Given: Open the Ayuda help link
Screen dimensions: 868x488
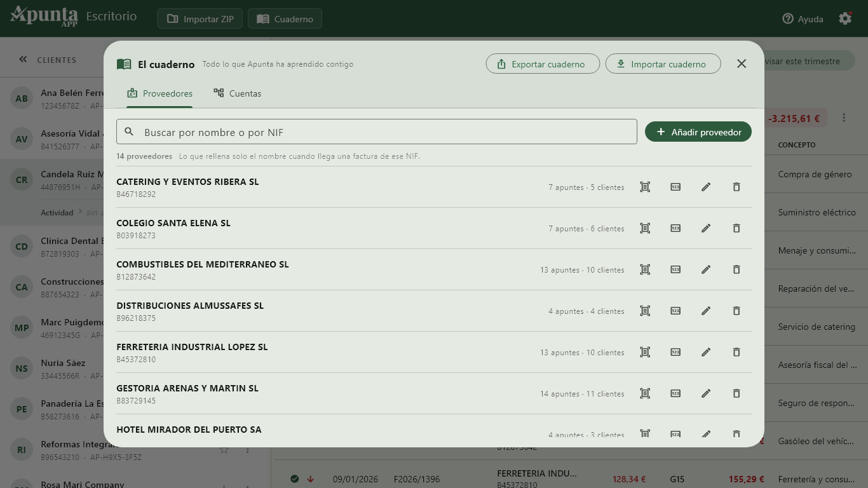Looking at the screenshot, I should tap(803, 19).
